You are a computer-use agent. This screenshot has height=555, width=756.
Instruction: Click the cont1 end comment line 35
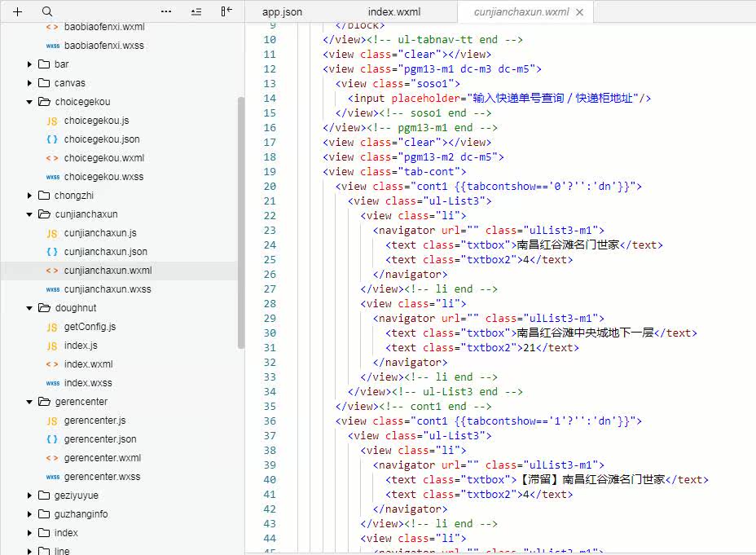(435, 407)
